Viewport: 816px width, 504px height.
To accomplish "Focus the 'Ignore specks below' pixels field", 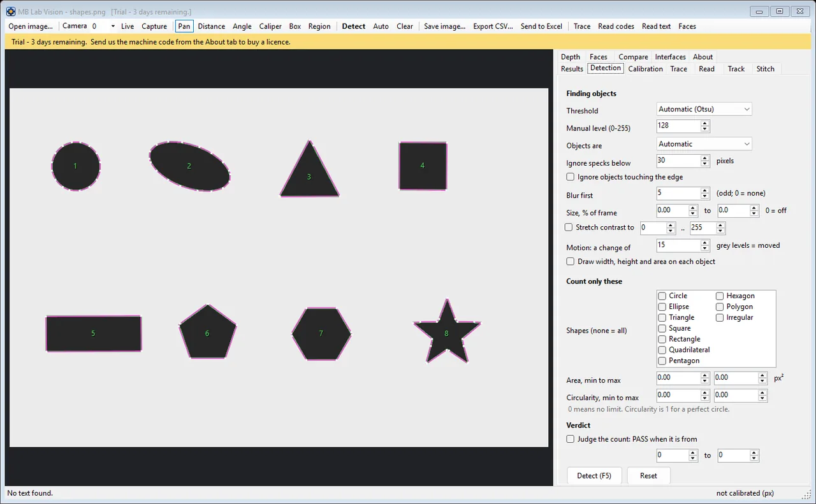I will tap(678, 161).
